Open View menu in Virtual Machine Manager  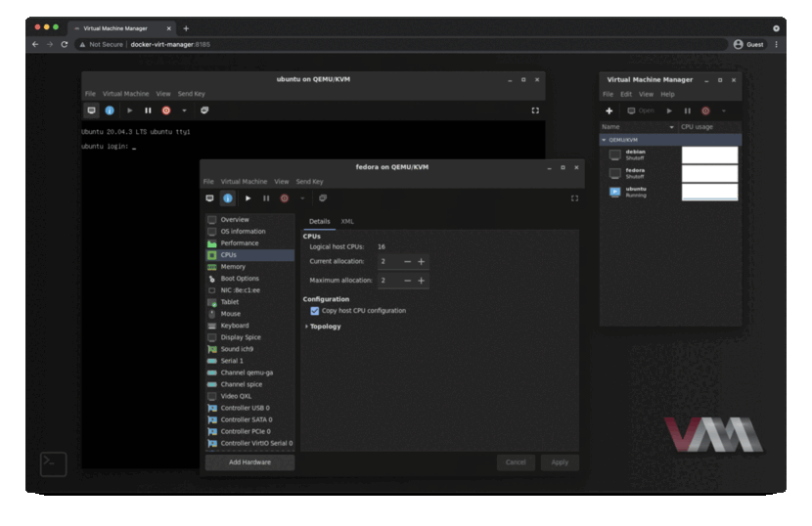(x=646, y=94)
